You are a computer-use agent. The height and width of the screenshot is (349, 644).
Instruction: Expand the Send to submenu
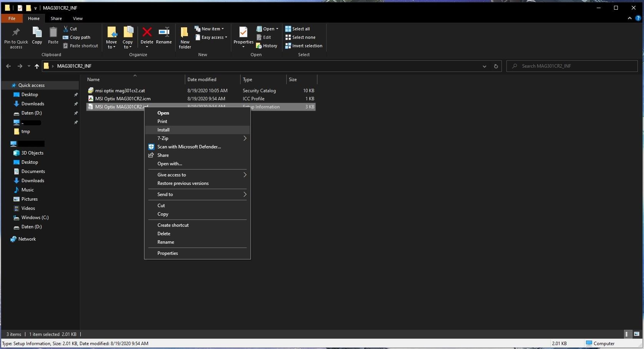pos(198,194)
